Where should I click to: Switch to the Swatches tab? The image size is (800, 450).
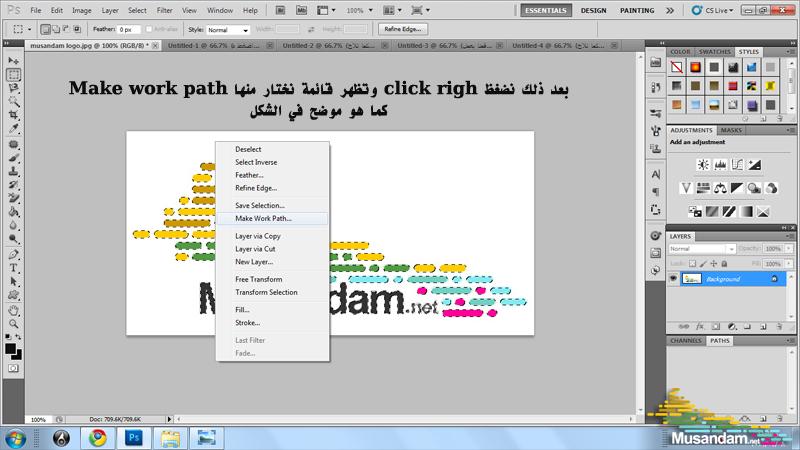714,52
